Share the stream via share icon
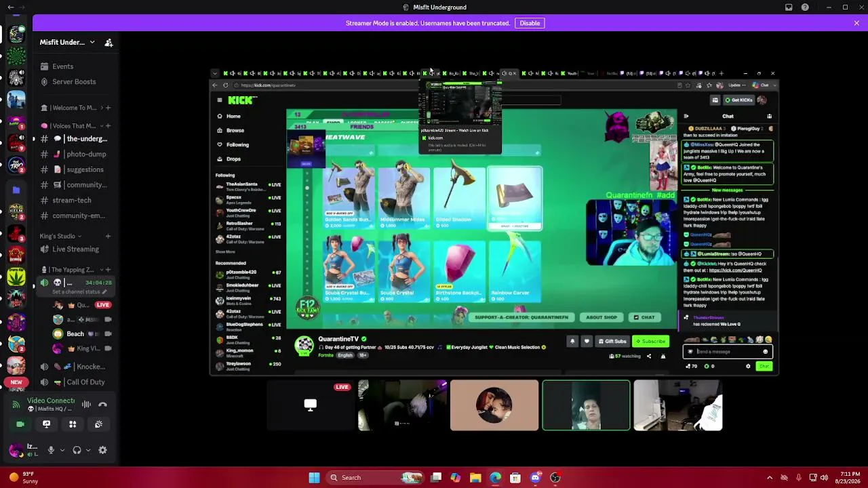Screen dimensions: 868x488 (x=648, y=357)
